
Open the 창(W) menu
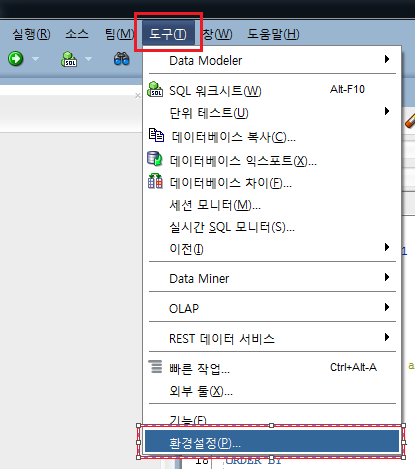click(x=217, y=34)
